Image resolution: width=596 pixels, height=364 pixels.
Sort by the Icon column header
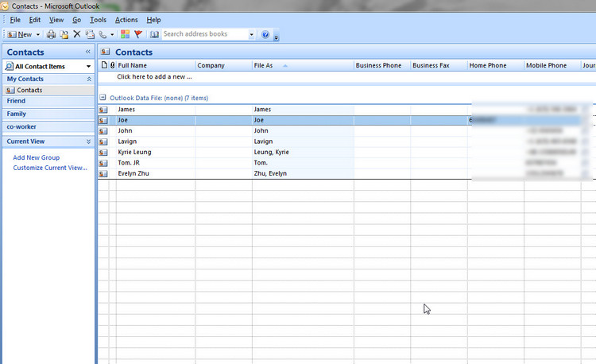pos(104,65)
